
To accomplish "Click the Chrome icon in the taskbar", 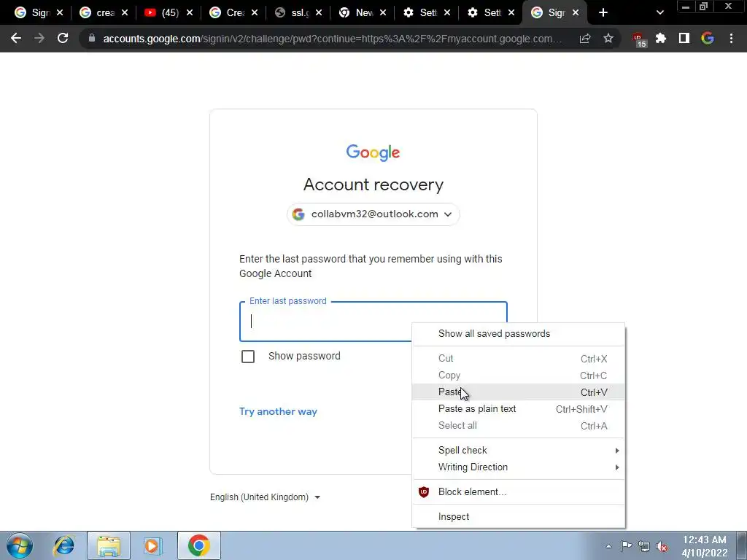I will [199, 545].
